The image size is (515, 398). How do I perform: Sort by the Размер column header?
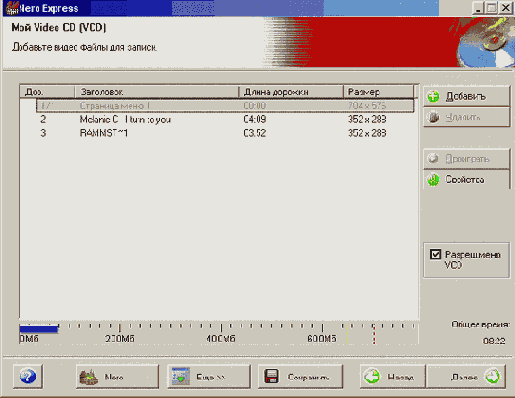click(379, 92)
